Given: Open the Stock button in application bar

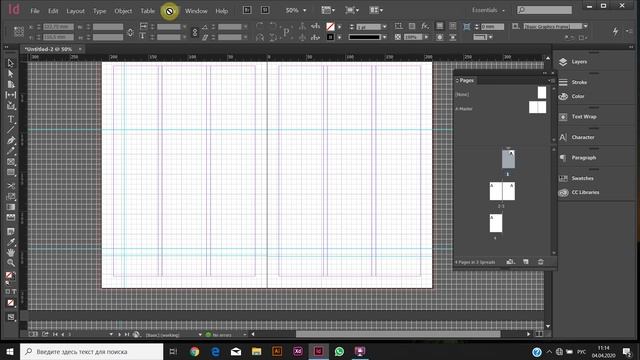Looking at the screenshot, I should click(265, 10).
